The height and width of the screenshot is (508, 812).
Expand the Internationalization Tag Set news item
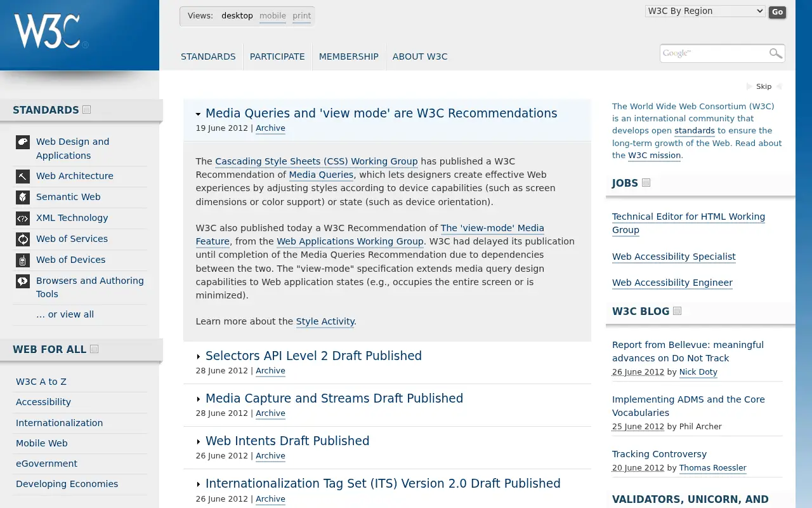point(199,485)
